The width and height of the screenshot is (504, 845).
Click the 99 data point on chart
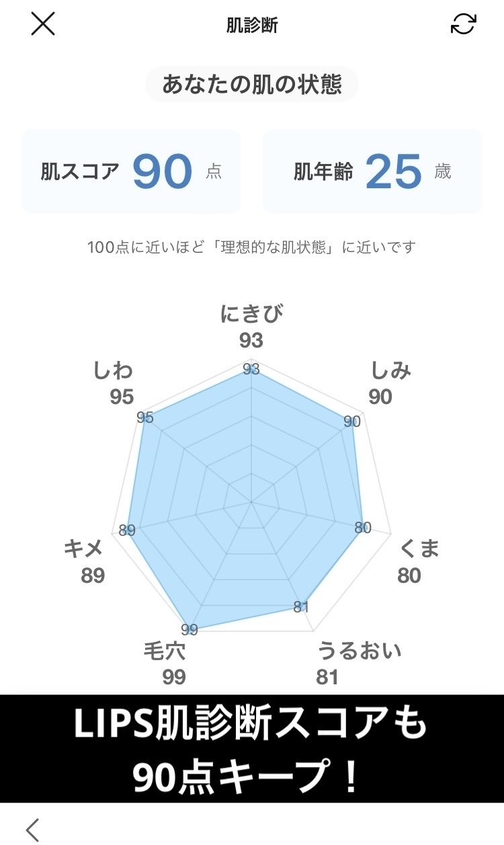pos(190,629)
